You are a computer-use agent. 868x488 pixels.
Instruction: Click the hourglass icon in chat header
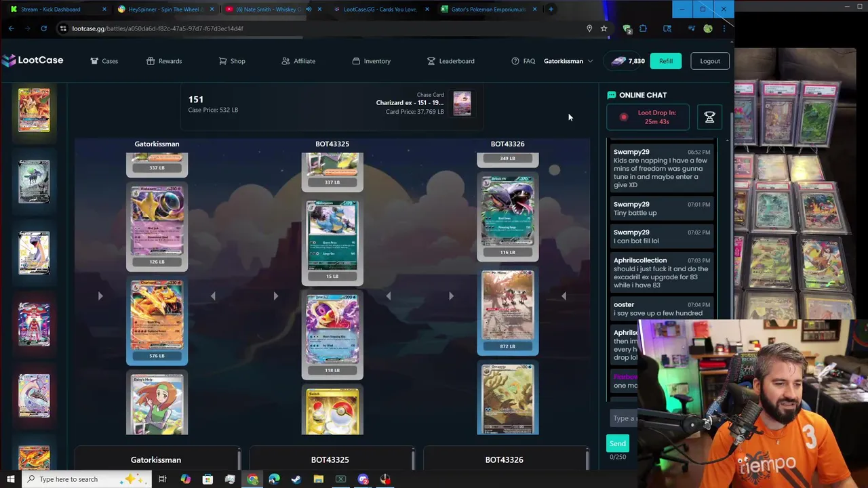(709, 117)
